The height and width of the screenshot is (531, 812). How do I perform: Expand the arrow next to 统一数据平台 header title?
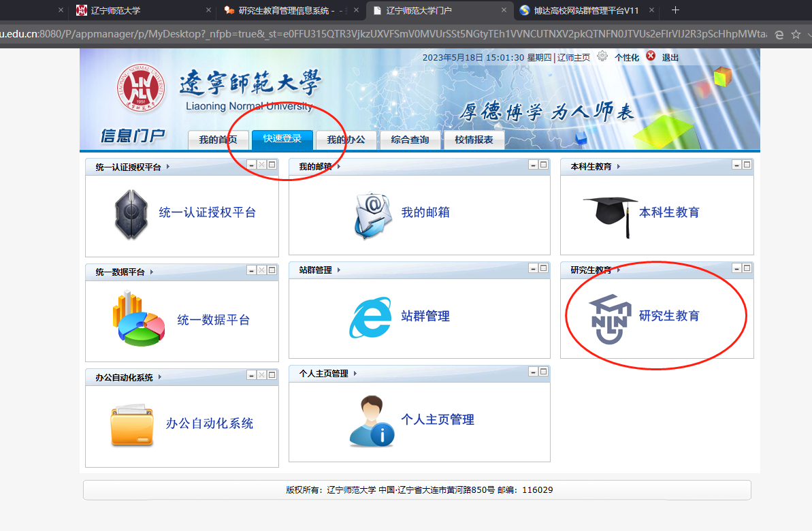coord(151,272)
